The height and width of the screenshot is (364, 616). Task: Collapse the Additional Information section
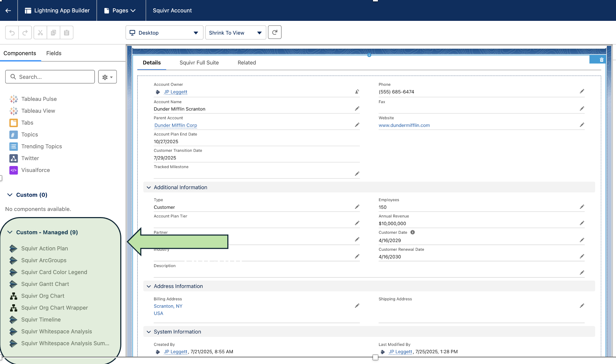149,188
